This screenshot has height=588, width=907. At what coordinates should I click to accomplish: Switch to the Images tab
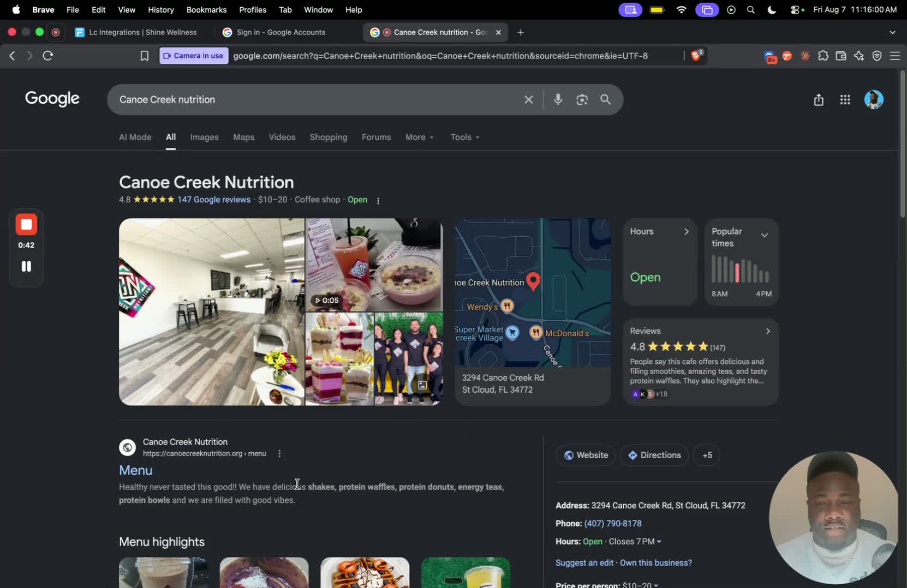coord(204,137)
